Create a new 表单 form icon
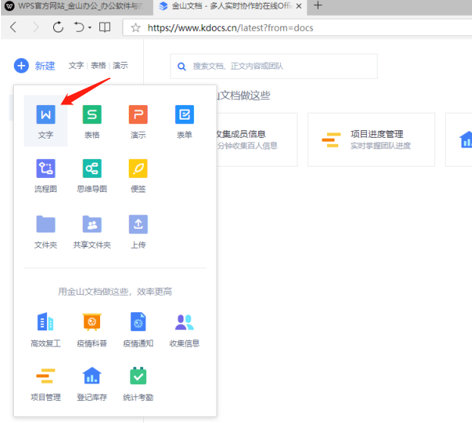 [x=184, y=114]
